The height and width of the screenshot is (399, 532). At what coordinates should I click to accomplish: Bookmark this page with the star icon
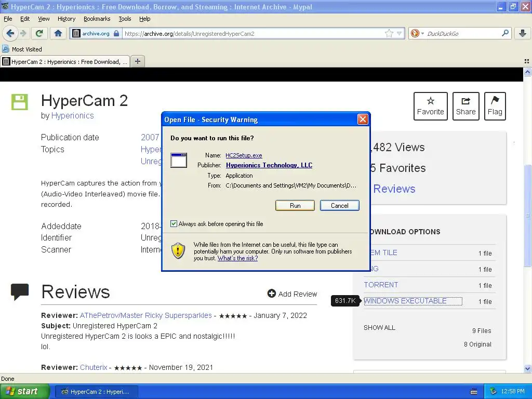pyautogui.click(x=389, y=33)
